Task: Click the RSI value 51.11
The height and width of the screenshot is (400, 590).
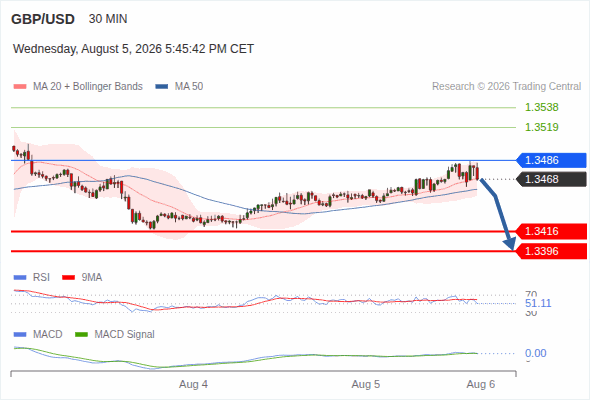Action: point(538,303)
